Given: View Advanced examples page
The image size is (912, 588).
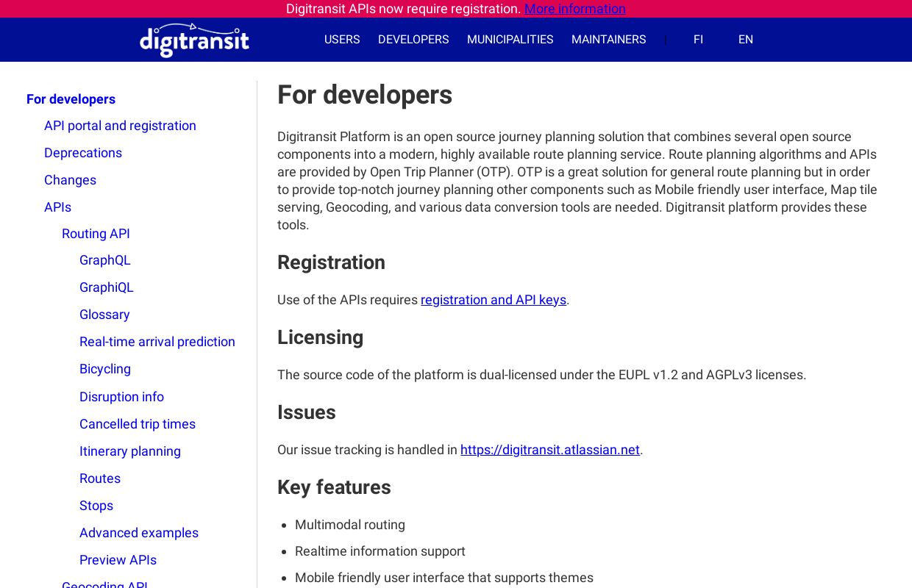Looking at the screenshot, I should tap(139, 533).
